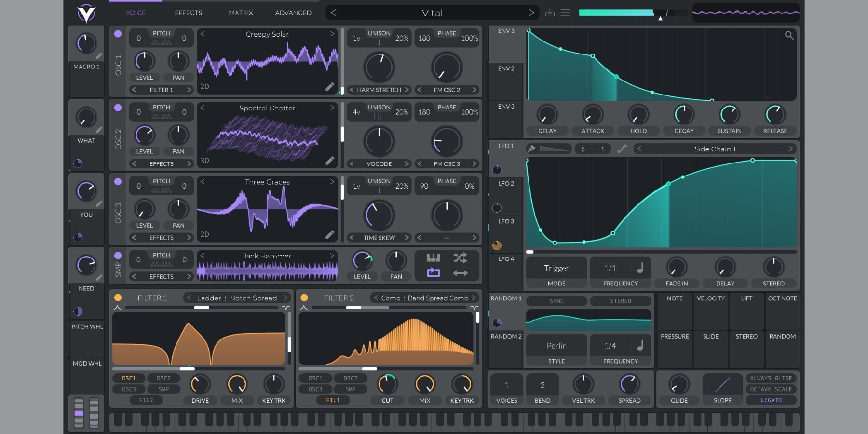Switch to the EFFECTS tab
Viewport: 868px width, 434px height.
point(188,13)
